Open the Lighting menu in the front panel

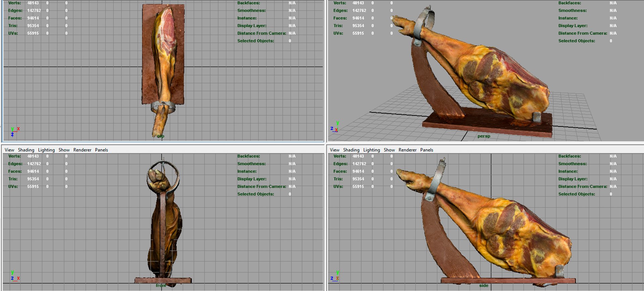[46, 150]
